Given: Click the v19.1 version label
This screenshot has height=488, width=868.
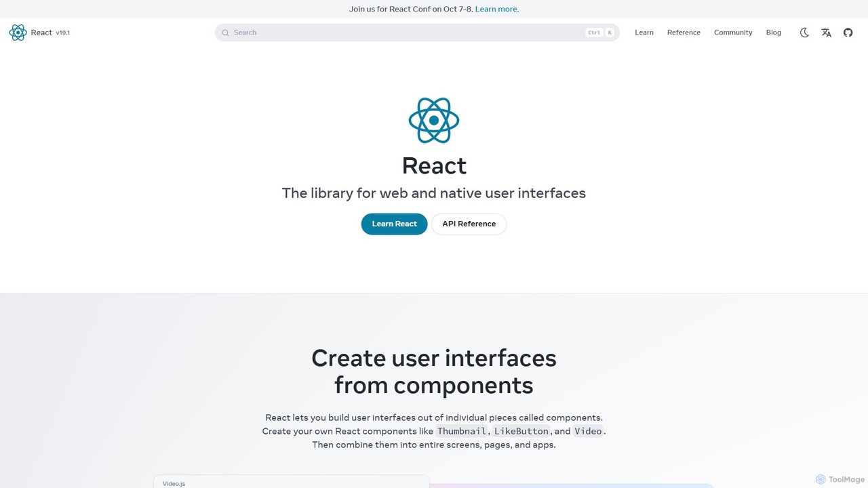Looking at the screenshot, I should pos(63,33).
